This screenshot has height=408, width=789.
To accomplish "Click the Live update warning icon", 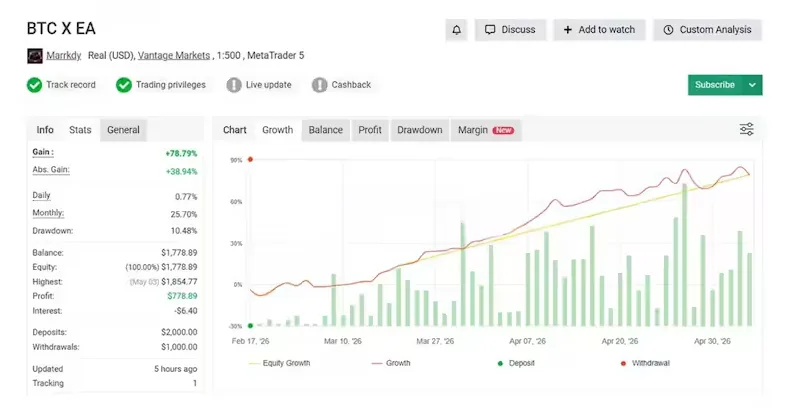I will (x=234, y=85).
